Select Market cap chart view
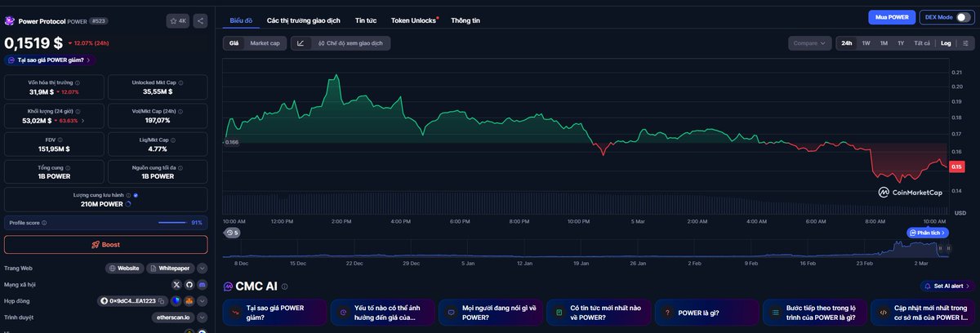980x333 pixels. coord(265,43)
